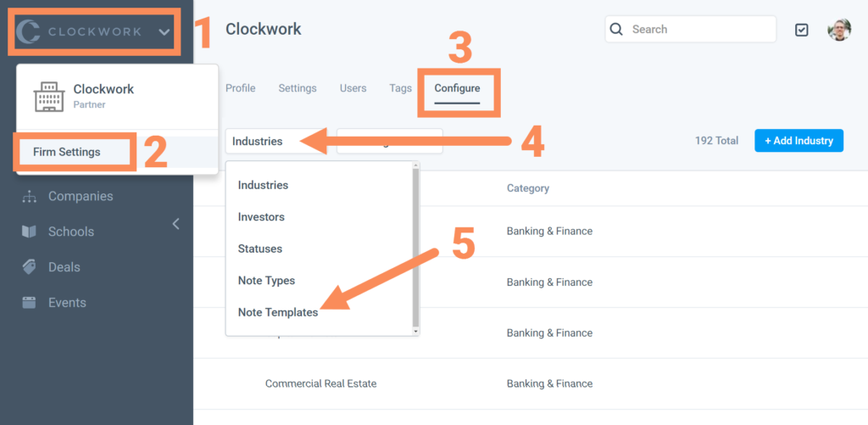The image size is (868, 425).
Task: Select Note Templates from the list
Action: [x=278, y=312]
